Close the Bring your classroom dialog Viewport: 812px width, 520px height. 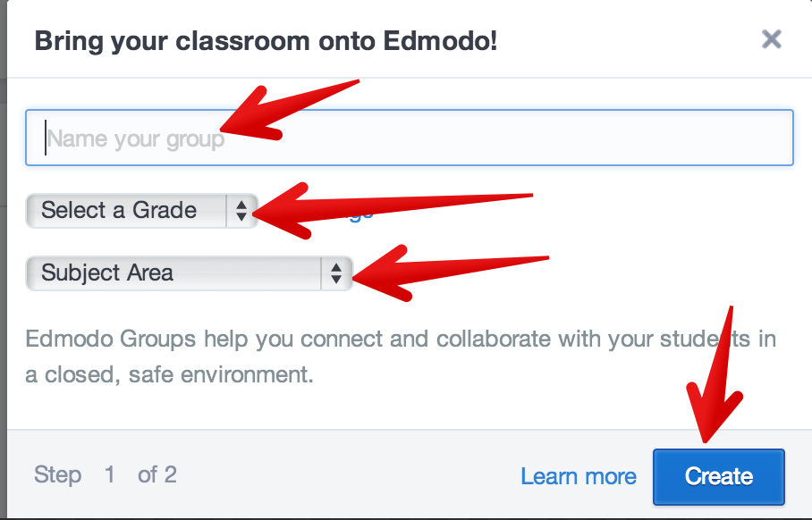(x=771, y=39)
